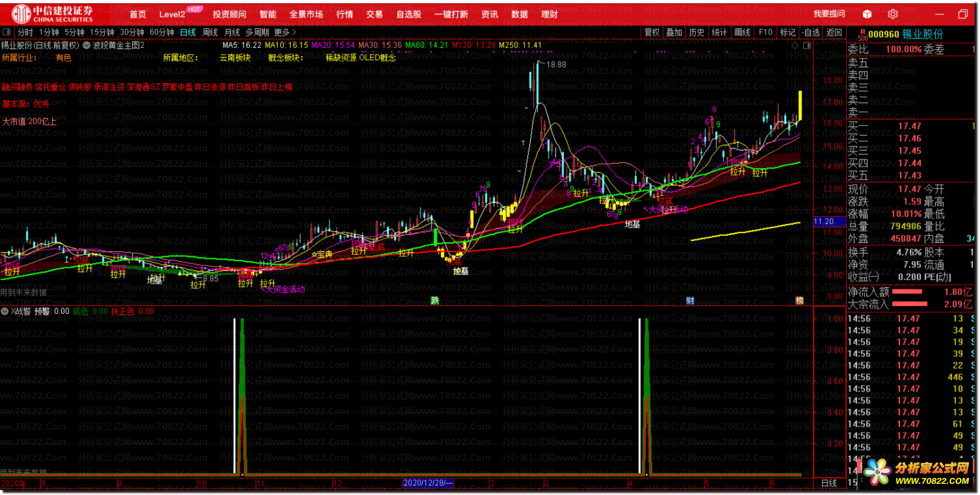Viewport: 980px width, 495px height.
Task: Click the 11.20 price axis marker
Action: coord(829,222)
